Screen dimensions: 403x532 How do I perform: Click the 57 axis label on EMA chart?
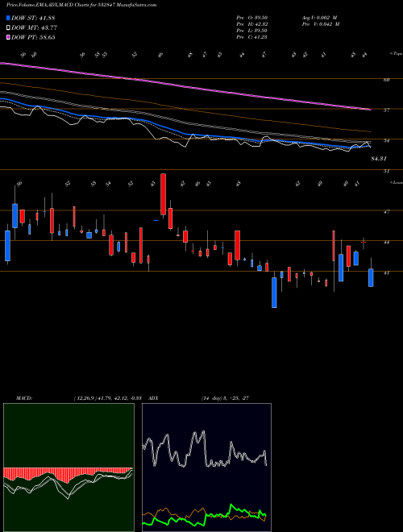(x=386, y=110)
